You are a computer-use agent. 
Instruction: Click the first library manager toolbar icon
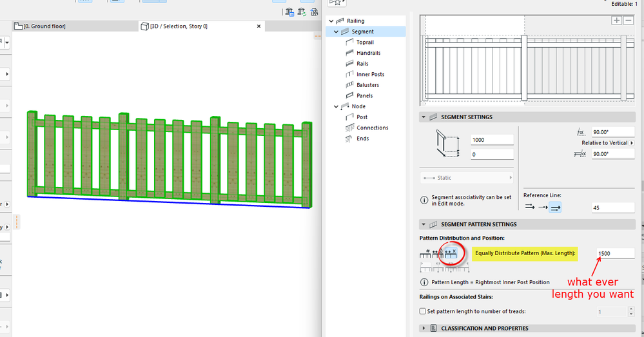click(x=289, y=12)
